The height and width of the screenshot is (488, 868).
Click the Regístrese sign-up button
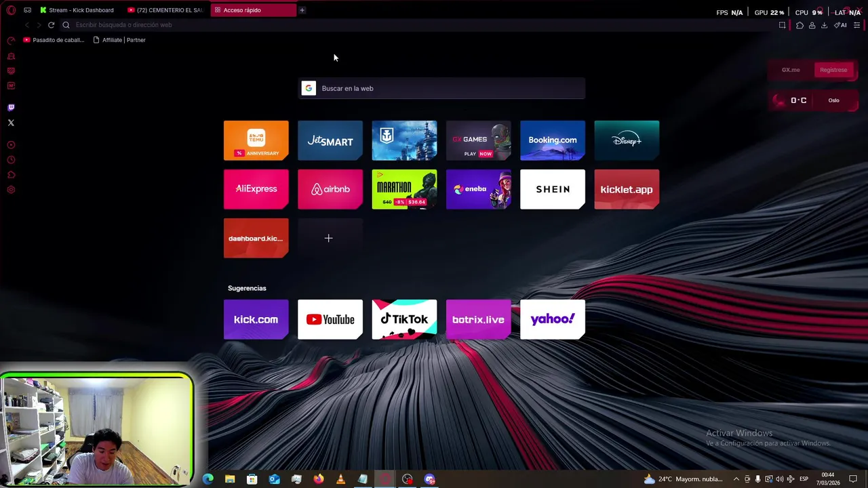point(833,70)
